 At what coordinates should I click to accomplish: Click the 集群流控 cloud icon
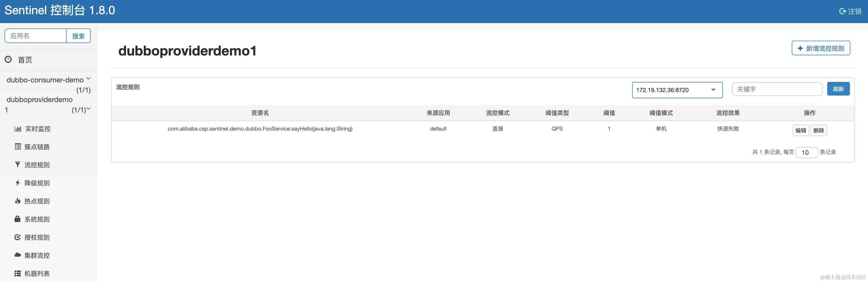(x=18, y=255)
